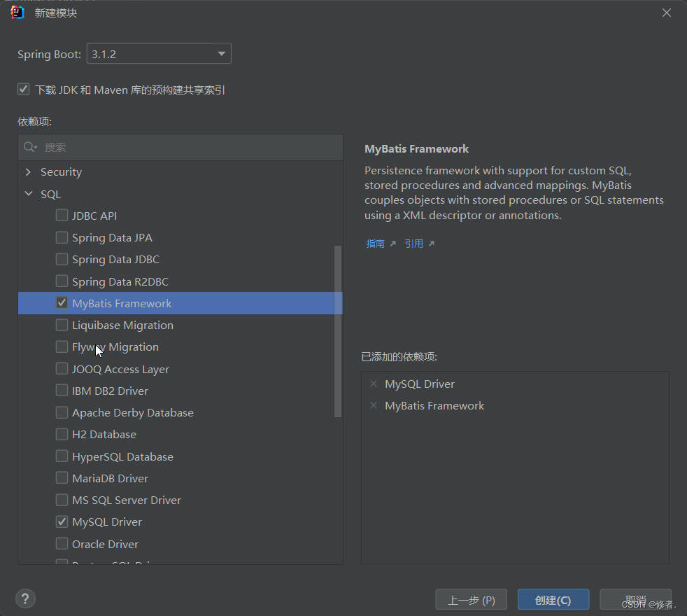Click the IntelliJ IDEA logo icon
The image size is (687, 616).
tap(17, 13)
